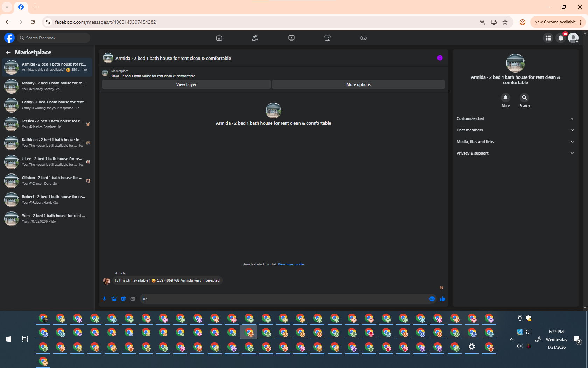The width and height of the screenshot is (588, 368).
Task: Open conversation information purple info icon
Action: (x=440, y=58)
